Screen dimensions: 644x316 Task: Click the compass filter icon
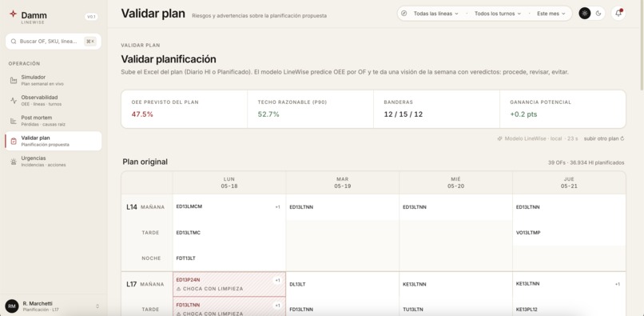click(x=404, y=14)
